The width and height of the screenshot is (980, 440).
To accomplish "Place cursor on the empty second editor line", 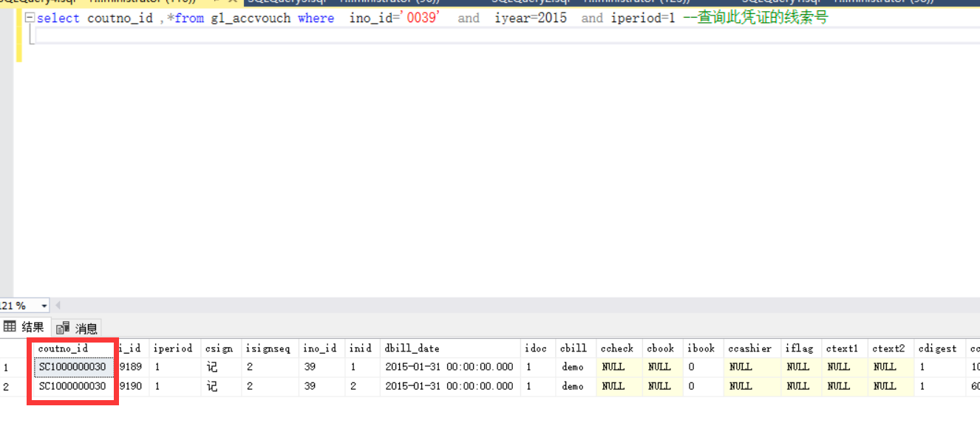I will tap(296, 35).
